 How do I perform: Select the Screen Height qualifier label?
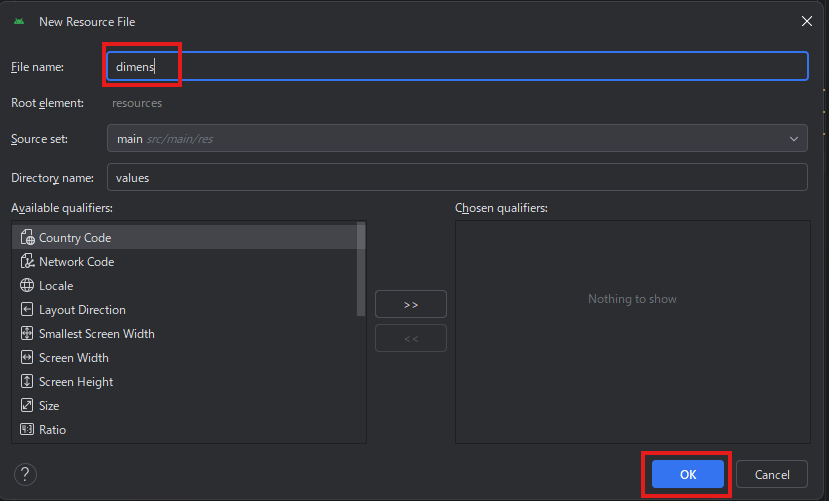click(76, 382)
